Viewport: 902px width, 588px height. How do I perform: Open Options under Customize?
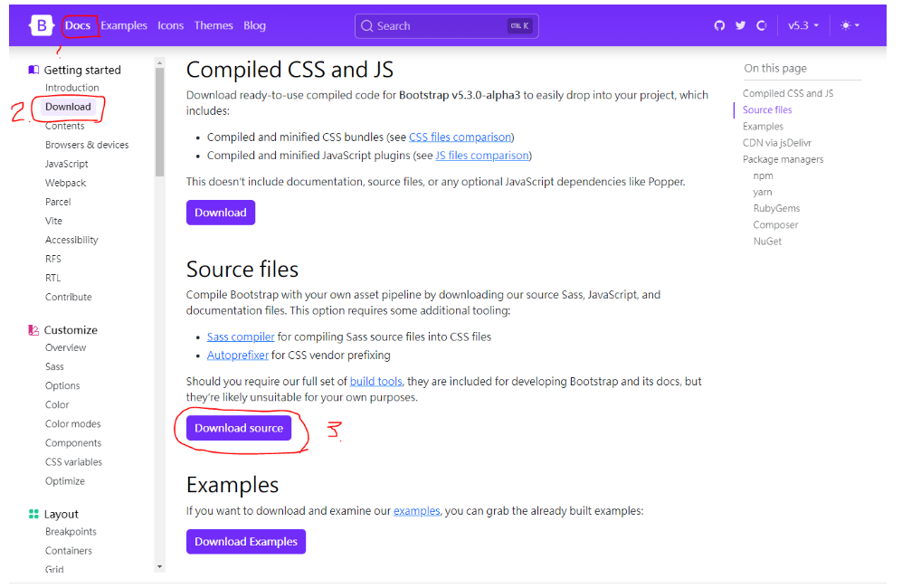pyautogui.click(x=62, y=384)
